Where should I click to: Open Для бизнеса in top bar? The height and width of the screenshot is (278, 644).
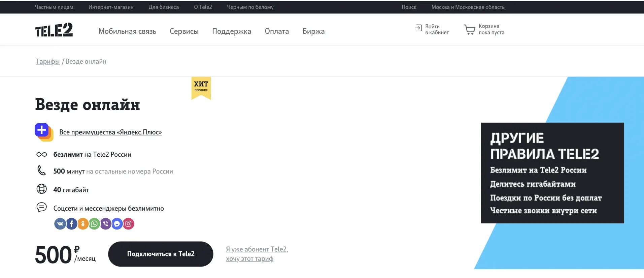[x=164, y=7]
